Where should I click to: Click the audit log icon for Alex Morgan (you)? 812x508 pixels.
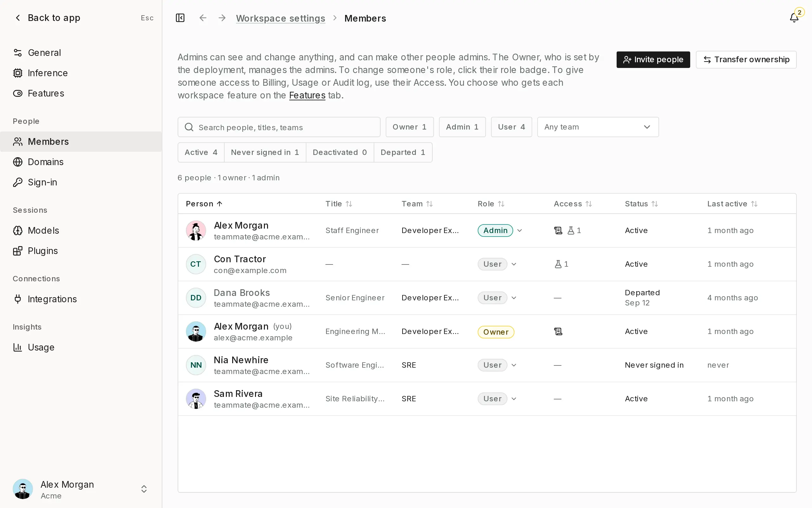pyautogui.click(x=558, y=331)
